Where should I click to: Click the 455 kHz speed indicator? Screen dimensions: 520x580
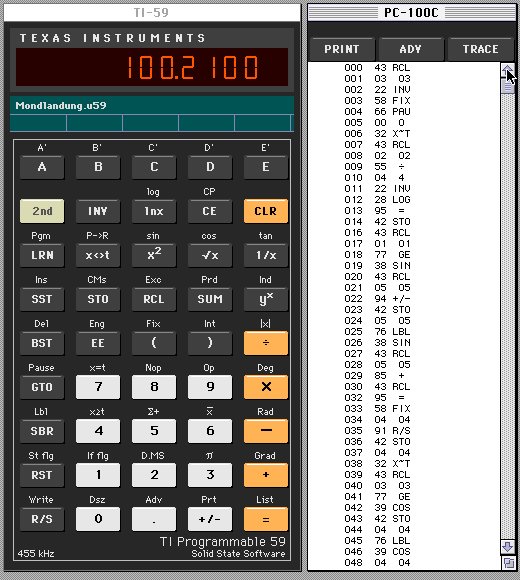[x=36, y=554]
